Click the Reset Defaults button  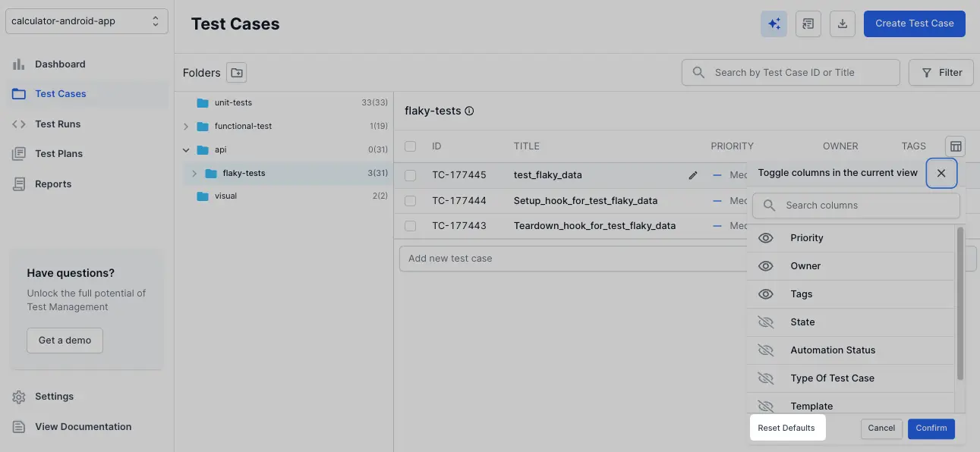(x=786, y=428)
